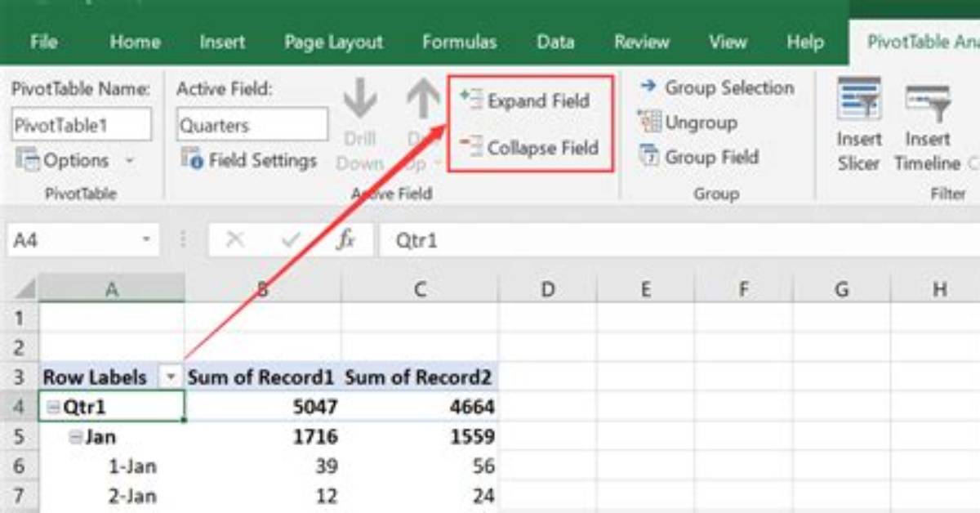Open Field Settings for the active field
This screenshot has height=513, width=980.
[x=250, y=159]
